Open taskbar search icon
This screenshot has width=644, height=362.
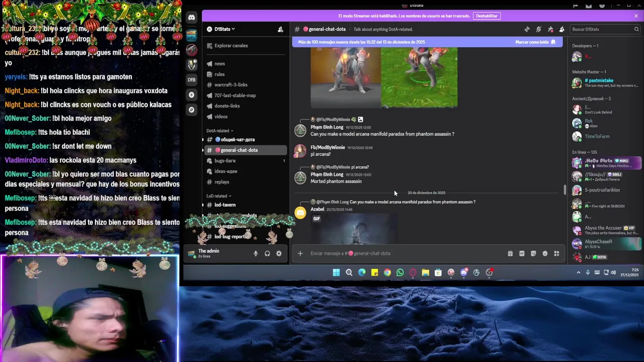pyautogui.click(x=349, y=273)
